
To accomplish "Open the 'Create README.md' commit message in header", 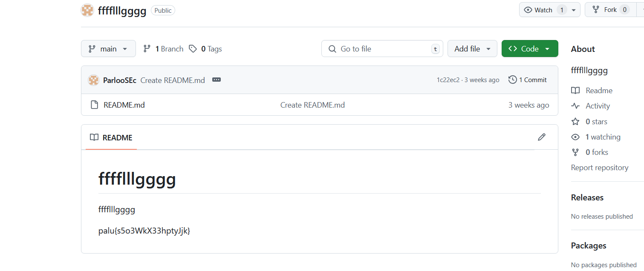I will pos(173,80).
